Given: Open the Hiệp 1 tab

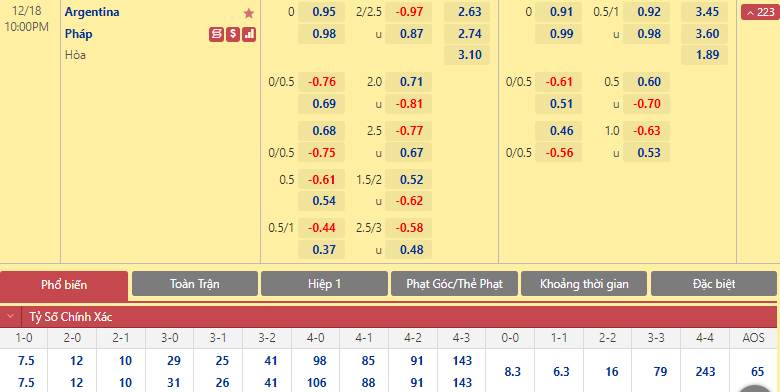Looking at the screenshot, I should [x=324, y=284].
